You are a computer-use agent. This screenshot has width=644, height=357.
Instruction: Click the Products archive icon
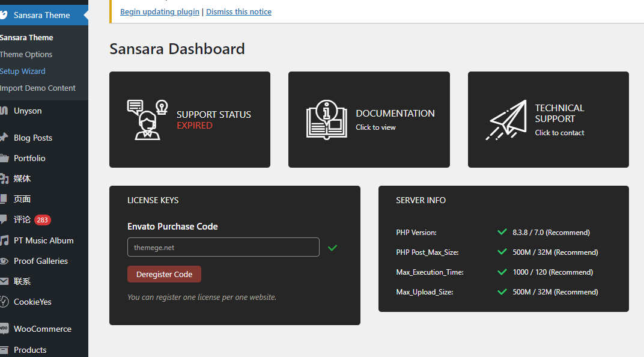click(4, 350)
